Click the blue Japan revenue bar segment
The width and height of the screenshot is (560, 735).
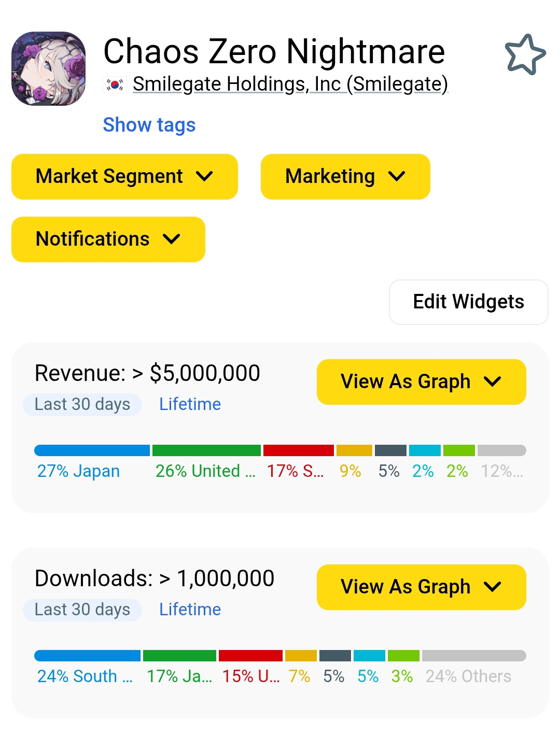92,450
